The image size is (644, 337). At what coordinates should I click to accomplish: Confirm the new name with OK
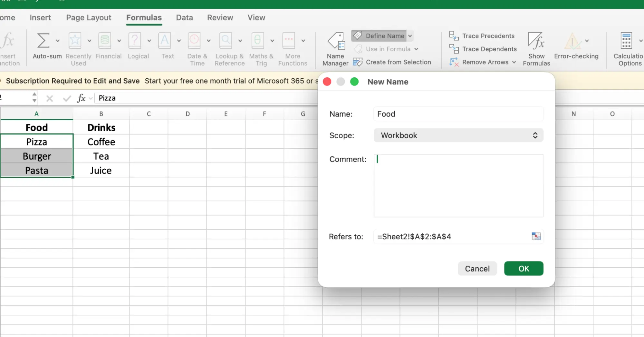click(524, 269)
